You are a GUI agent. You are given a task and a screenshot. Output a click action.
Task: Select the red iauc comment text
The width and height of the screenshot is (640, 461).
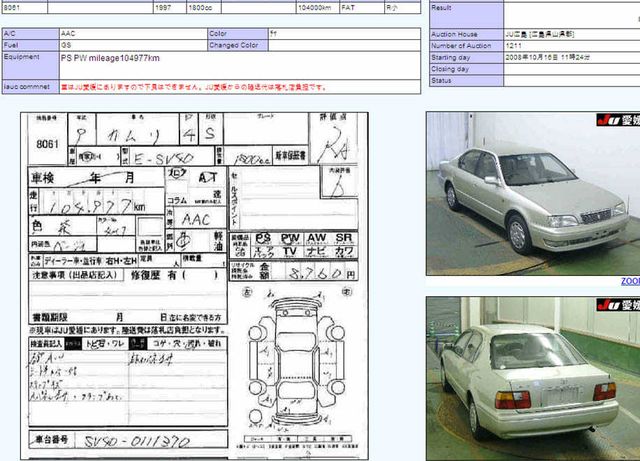coord(194,87)
